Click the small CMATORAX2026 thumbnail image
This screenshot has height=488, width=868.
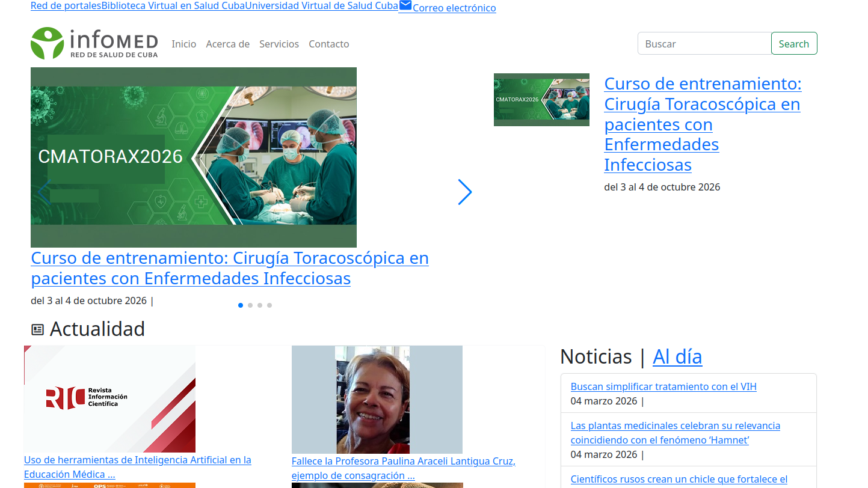tap(541, 100)
